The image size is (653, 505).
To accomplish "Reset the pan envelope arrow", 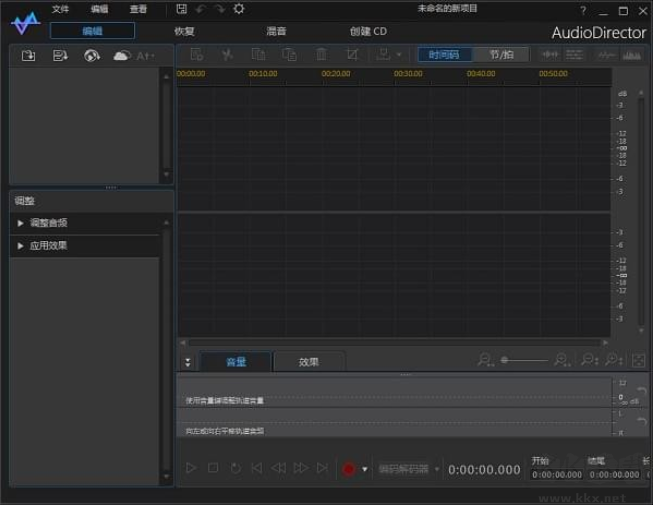I will click(x=642, y=421).
